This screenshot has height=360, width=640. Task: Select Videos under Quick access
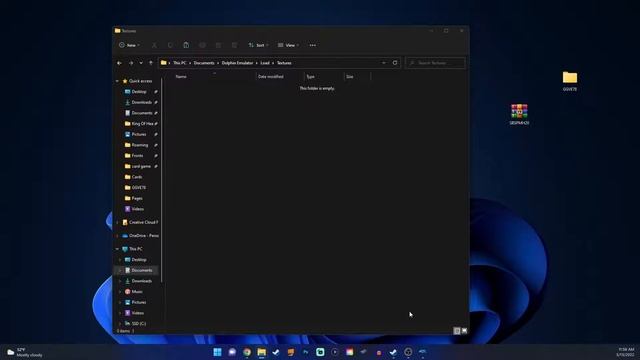point(138,209)
